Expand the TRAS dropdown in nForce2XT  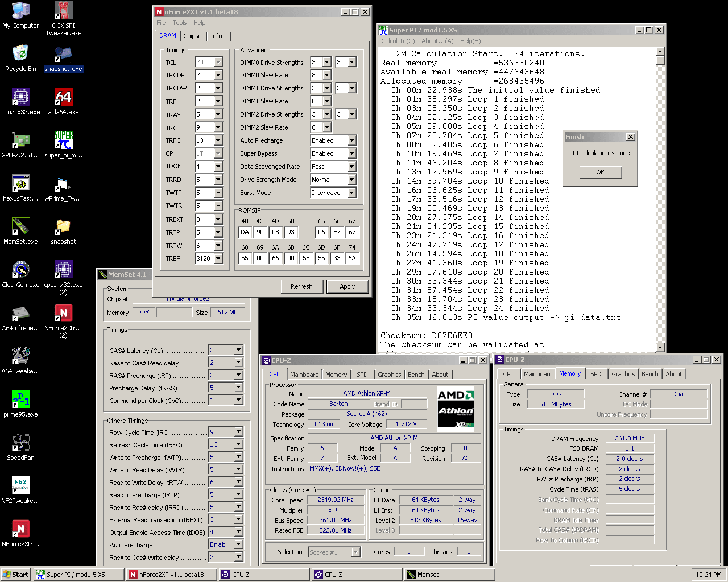218,114
